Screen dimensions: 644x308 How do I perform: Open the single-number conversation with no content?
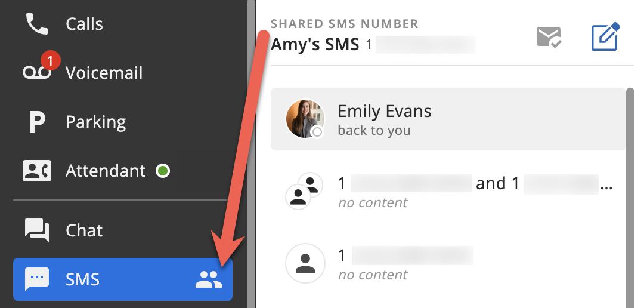[x=448, y=264]
